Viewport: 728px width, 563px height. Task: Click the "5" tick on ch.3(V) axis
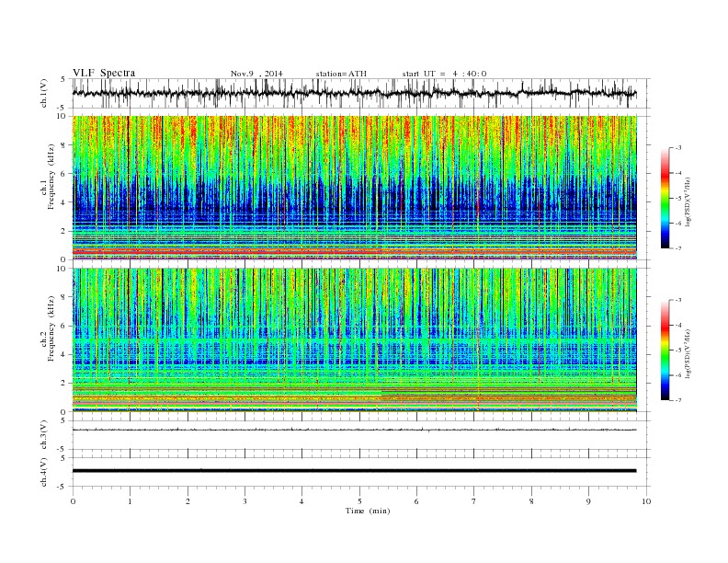click(x=63, y=420)
